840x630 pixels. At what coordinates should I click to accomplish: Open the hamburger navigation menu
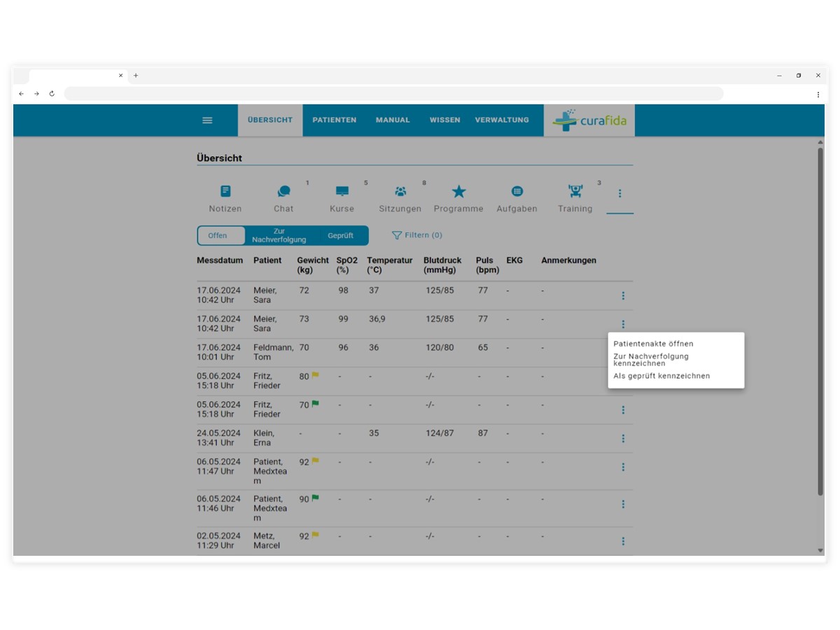(x=207, y=120)
